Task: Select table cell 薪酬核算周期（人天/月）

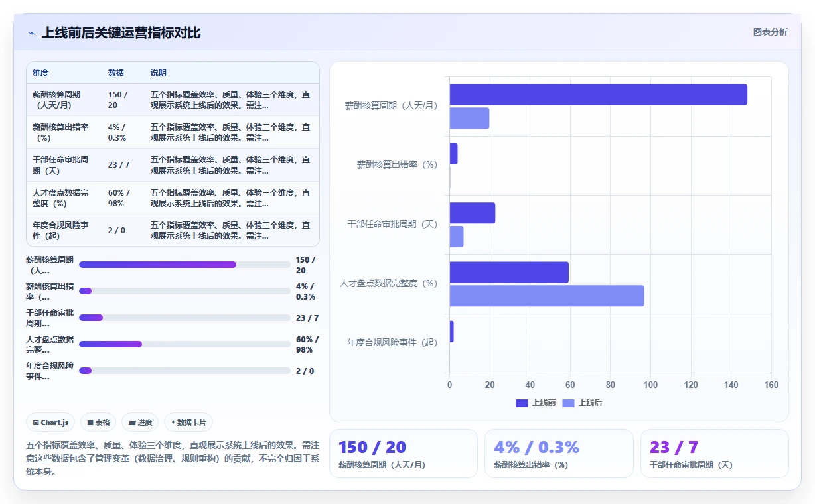Action: click(x=64, y=99)
